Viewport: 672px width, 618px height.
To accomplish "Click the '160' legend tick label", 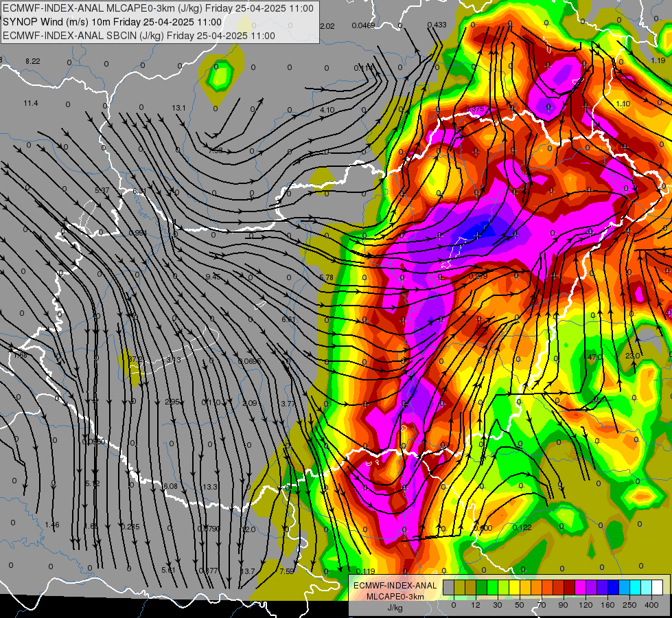I will click(x=607, y=605).
